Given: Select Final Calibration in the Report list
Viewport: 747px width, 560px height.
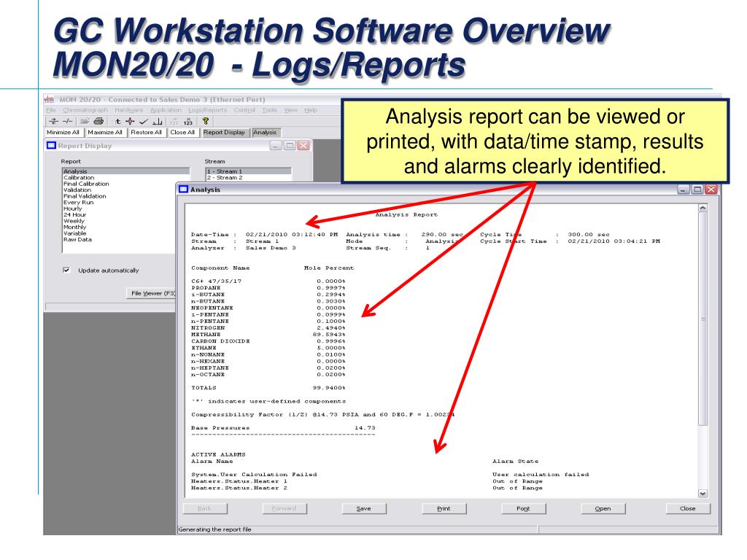Looking at the screenshot, I should coord(125,183).
